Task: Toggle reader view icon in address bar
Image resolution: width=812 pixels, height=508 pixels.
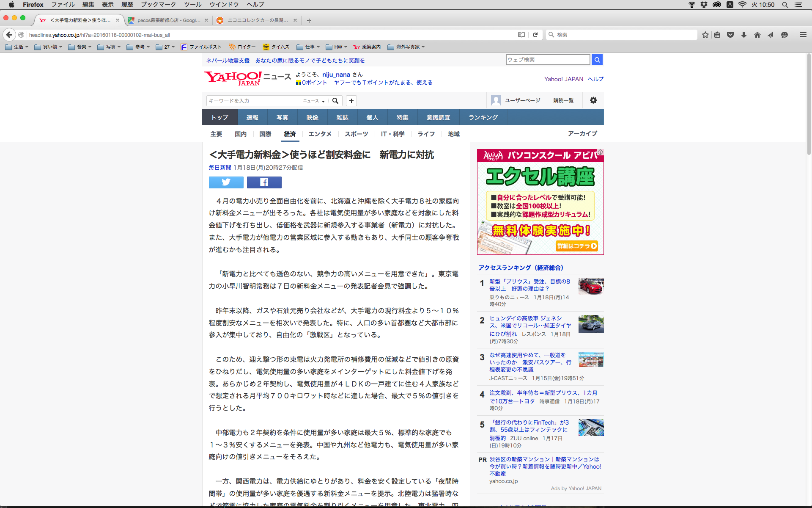Action: 521,35
